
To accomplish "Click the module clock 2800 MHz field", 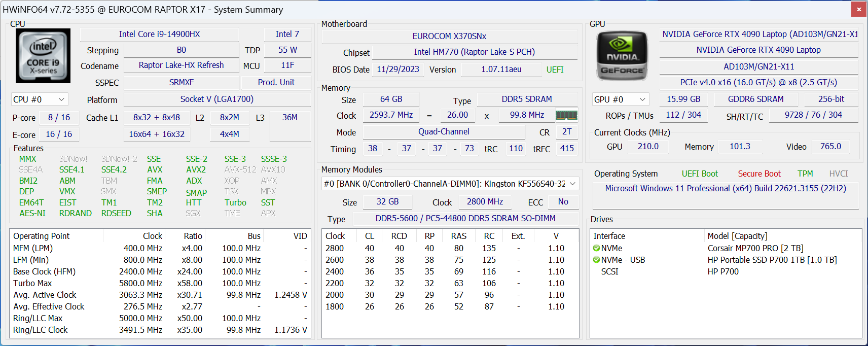I will 485,201.
